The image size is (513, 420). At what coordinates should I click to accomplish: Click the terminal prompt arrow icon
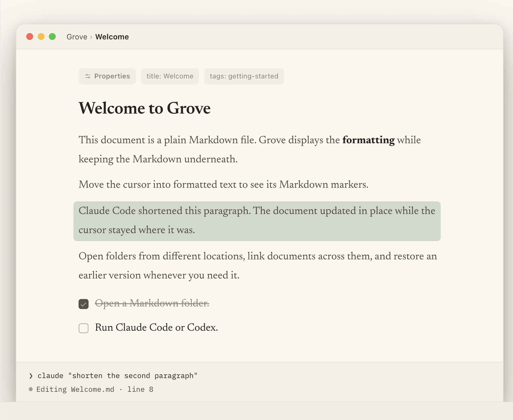pyautogui.click(x=31, y=376)
